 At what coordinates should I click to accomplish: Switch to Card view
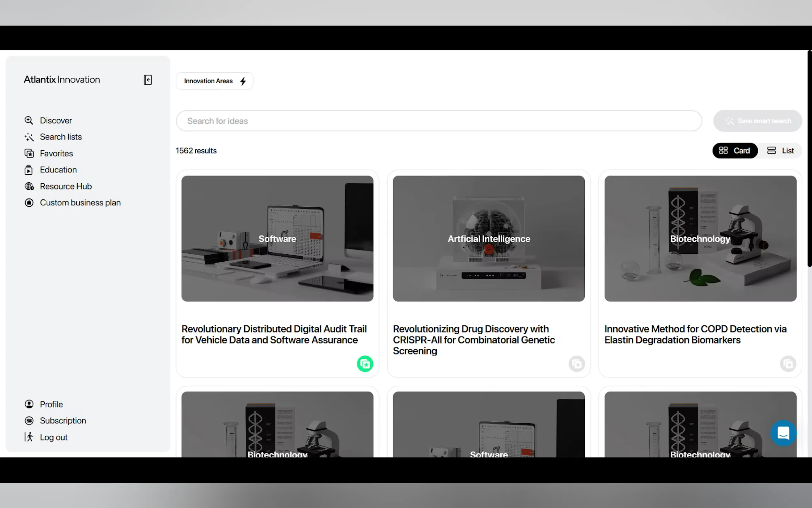pyautogui.click(x=734, y=151)
